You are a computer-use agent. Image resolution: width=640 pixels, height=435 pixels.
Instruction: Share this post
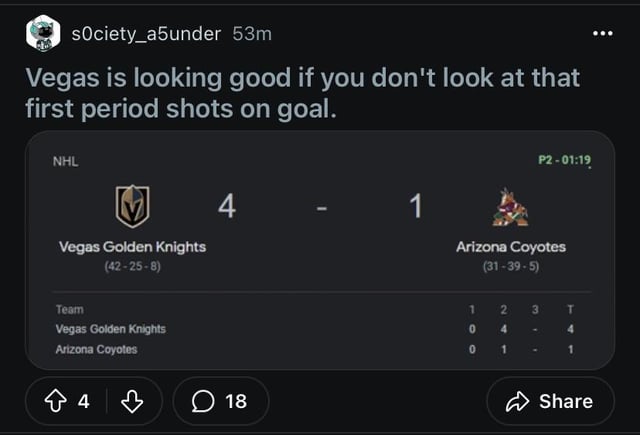pyautogui.click(x=551, y=401)
